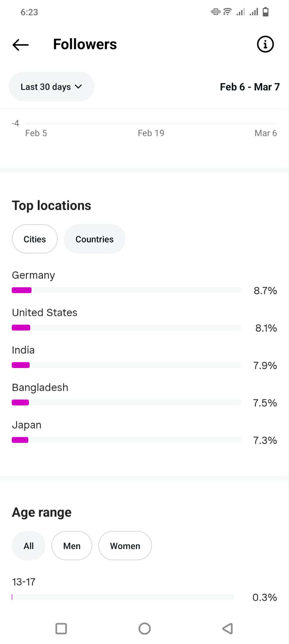
Task: Tap the Japan 7.3% value
Action: [265, 440]
